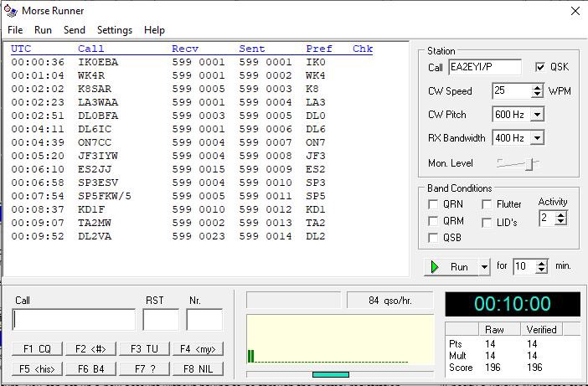Click the F5 <his> button
Viewport: 588px width, 386px height.
[37, 368]
